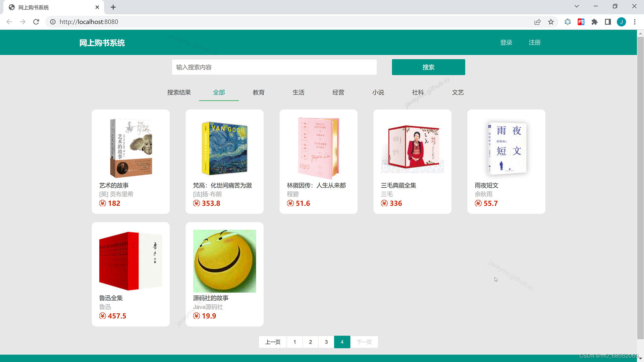Select the 生活 category tab
The height and width of the screenshot is (362, 644).
(299, 92)
